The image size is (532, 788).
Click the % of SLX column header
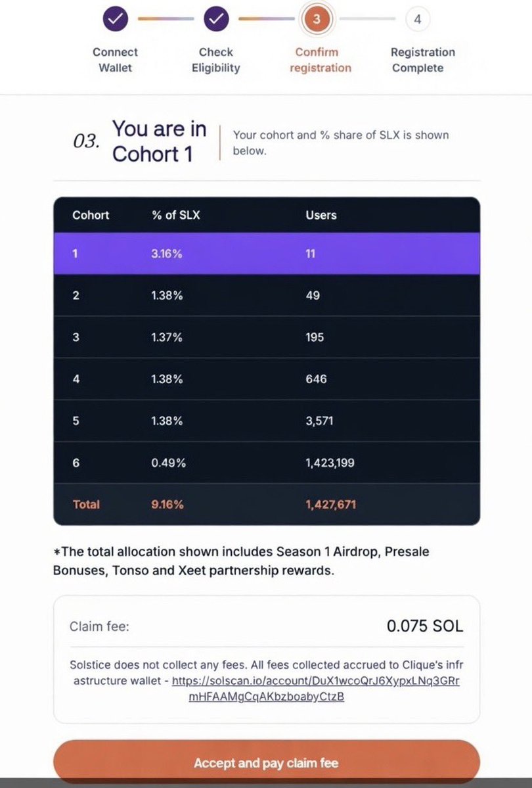tap(175, 215)
